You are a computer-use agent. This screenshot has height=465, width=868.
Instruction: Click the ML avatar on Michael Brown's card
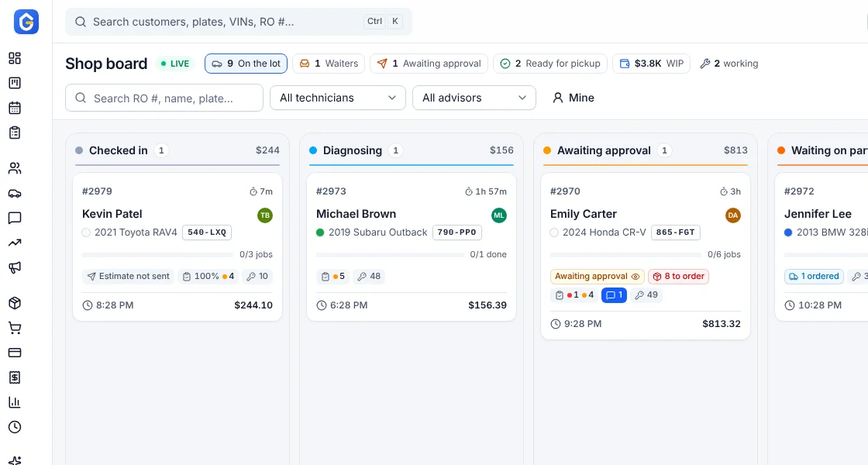click(499, 215)
